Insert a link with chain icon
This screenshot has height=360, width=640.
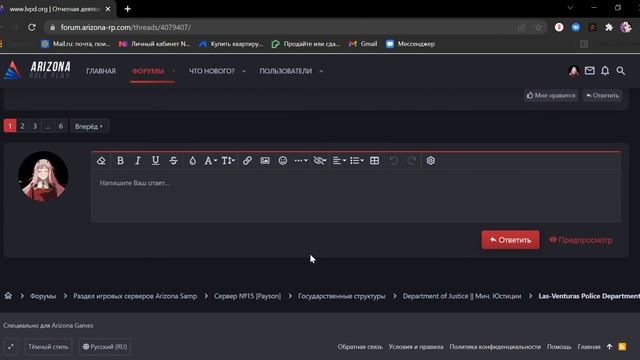pos(247,161)
